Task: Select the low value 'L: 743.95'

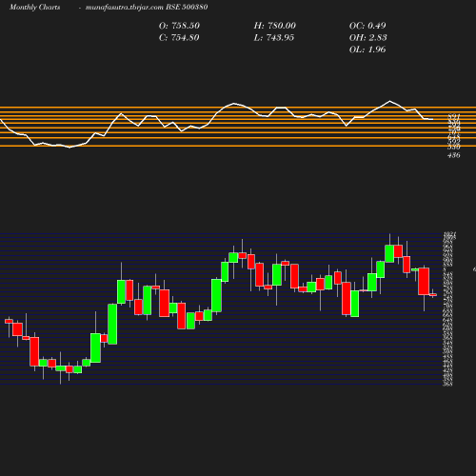Action: [x=274, y=38]
